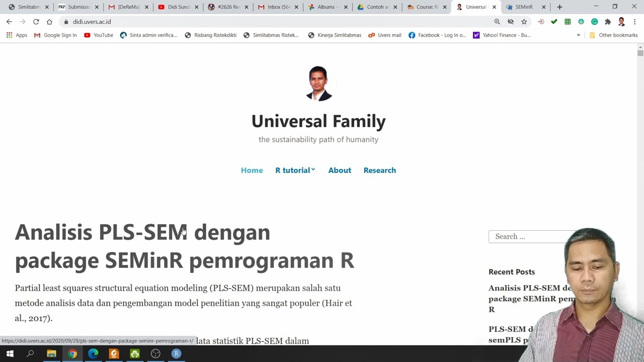Go back to the previous page
Screen dimensions: 644x362
coord(9,22)
